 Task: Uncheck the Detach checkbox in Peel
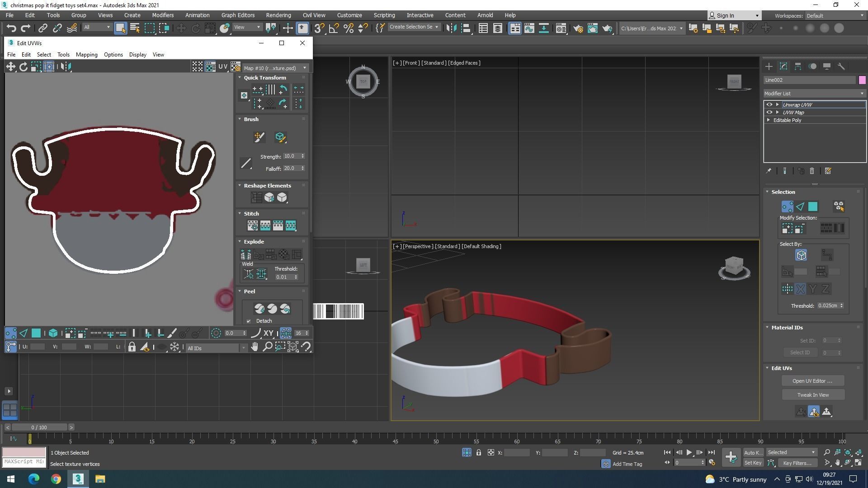point(249,321)
